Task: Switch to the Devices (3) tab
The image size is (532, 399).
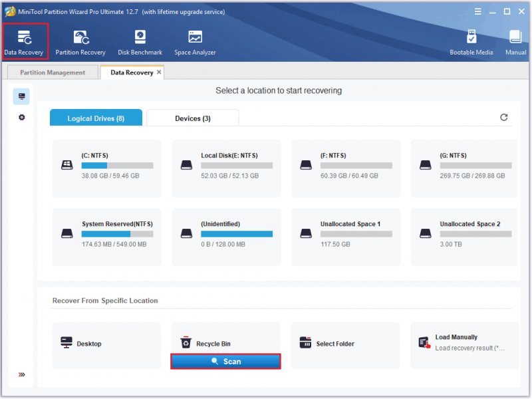Action: coord(193,118)
